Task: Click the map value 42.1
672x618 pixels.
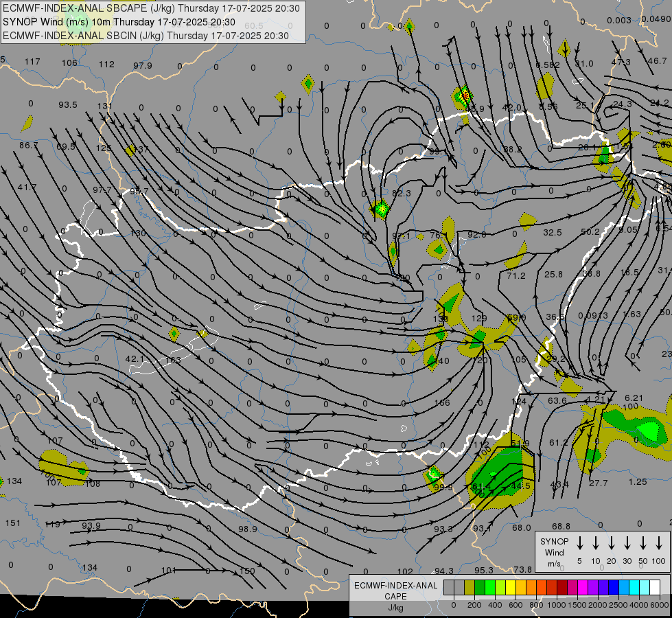Action: click(135, 359)
